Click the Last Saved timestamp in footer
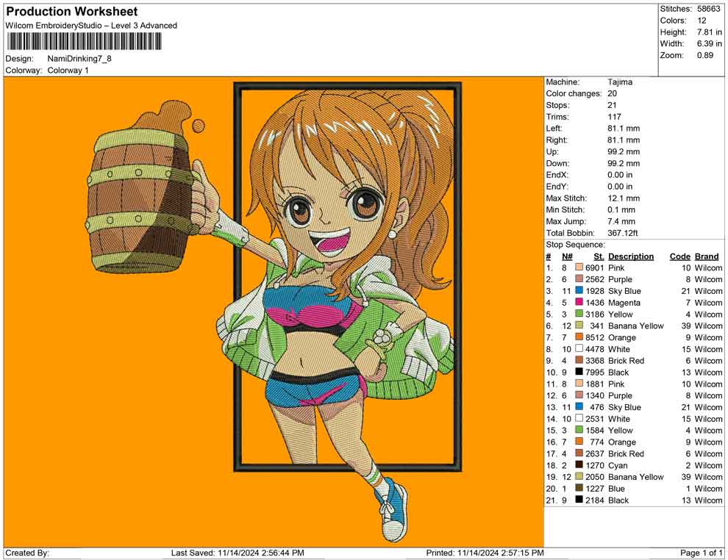The image size is (728, 560). 238,553
